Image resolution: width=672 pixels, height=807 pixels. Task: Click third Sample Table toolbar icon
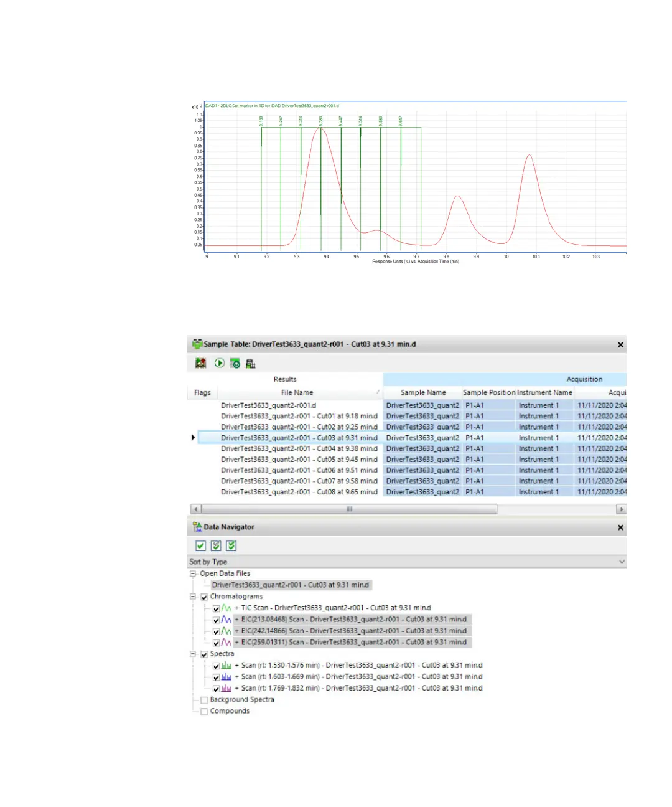click(x=235, y=363)
